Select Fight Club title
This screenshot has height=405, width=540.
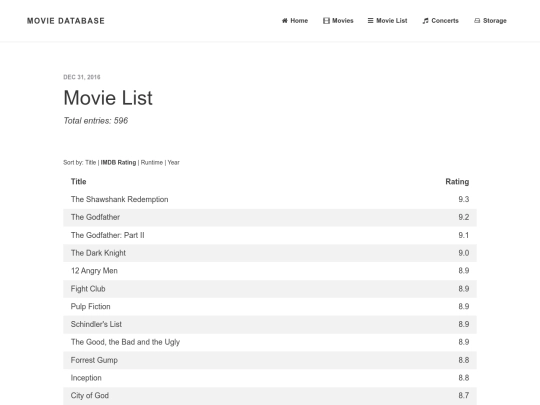[88, 289]
